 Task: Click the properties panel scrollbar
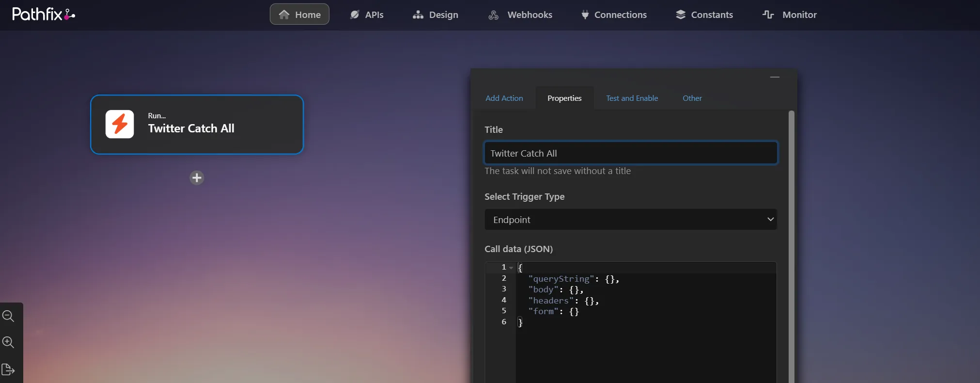(x=792, y=247)
